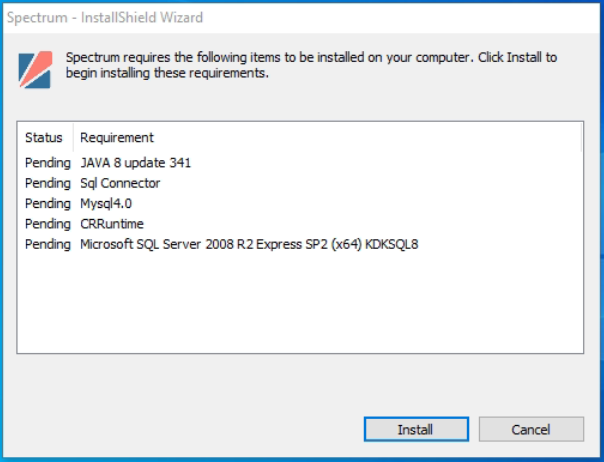
Task: Click the Status column header
Action: pos(44,138)
